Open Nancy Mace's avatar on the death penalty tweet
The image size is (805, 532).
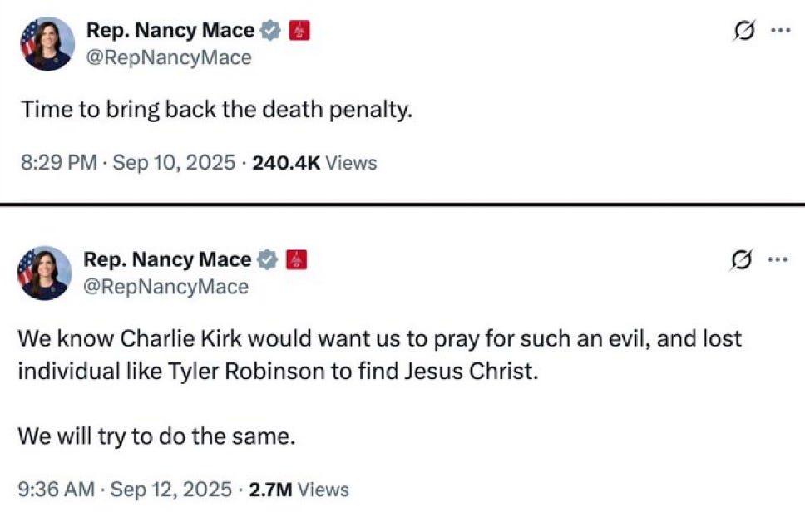[47, 43]
